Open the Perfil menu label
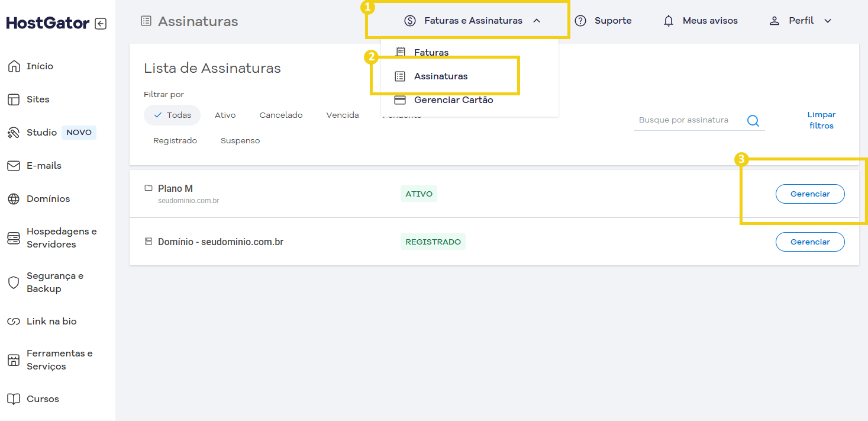Image resolution: width=868 pixels, height=421 pixels. point(801,21)
